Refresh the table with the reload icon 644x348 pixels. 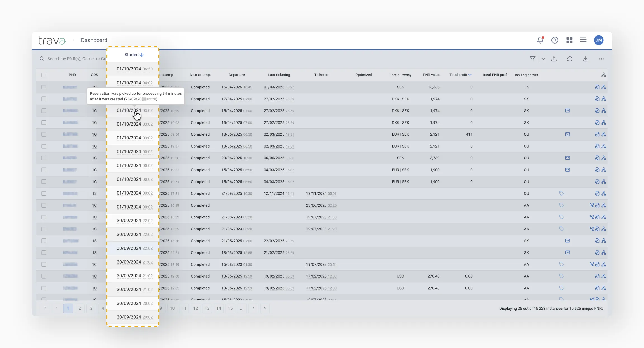tap(570, 59)
